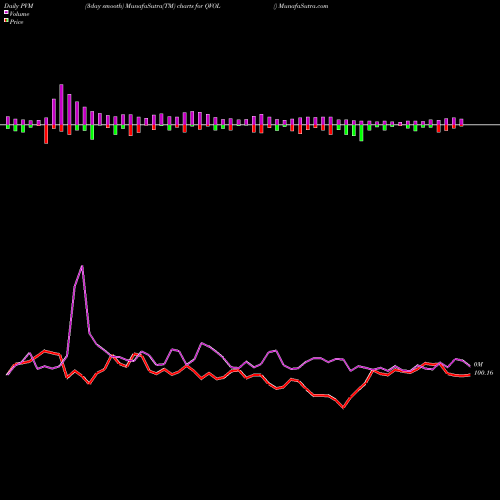
Task: Select the Price legend label
Action: point(16,22)
